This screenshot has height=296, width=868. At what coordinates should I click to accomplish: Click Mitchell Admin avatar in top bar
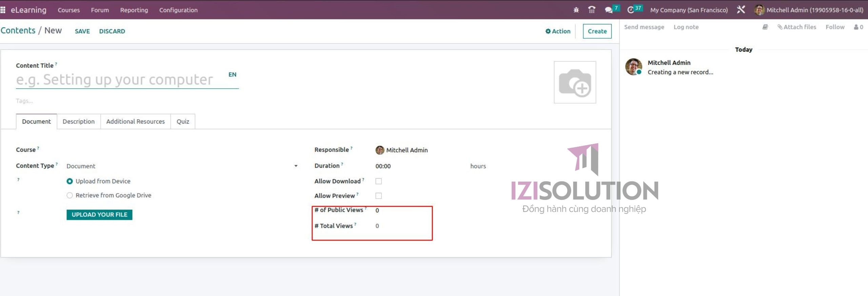(759, 10)
